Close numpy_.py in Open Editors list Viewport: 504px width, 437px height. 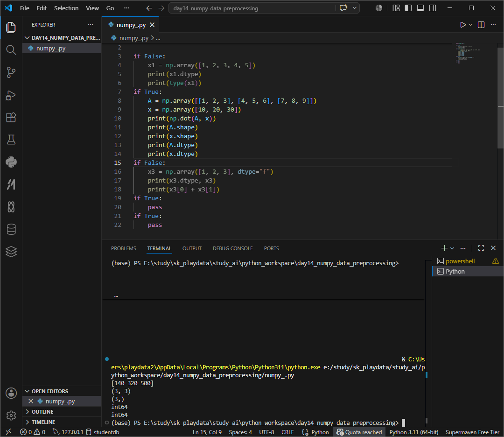click(x=31, y=401)
